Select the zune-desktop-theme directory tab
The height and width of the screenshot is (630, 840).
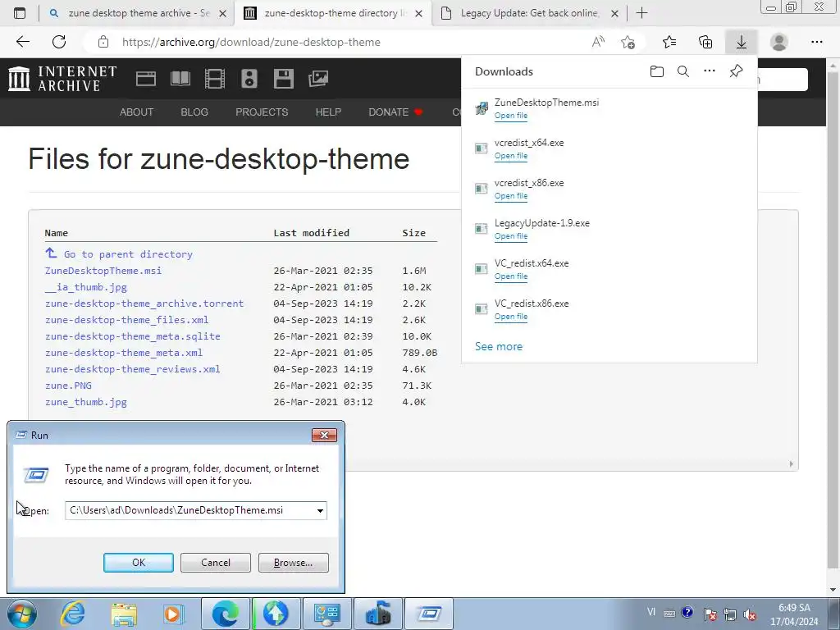335,13
